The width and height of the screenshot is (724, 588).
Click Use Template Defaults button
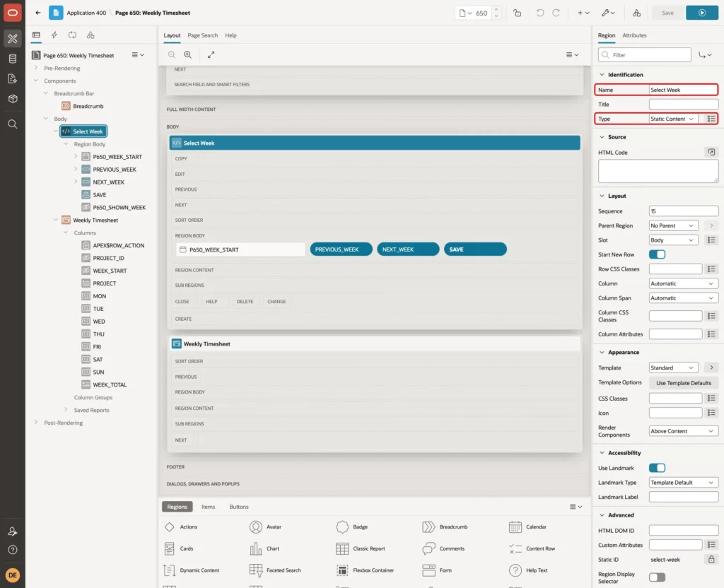(684, 382)
